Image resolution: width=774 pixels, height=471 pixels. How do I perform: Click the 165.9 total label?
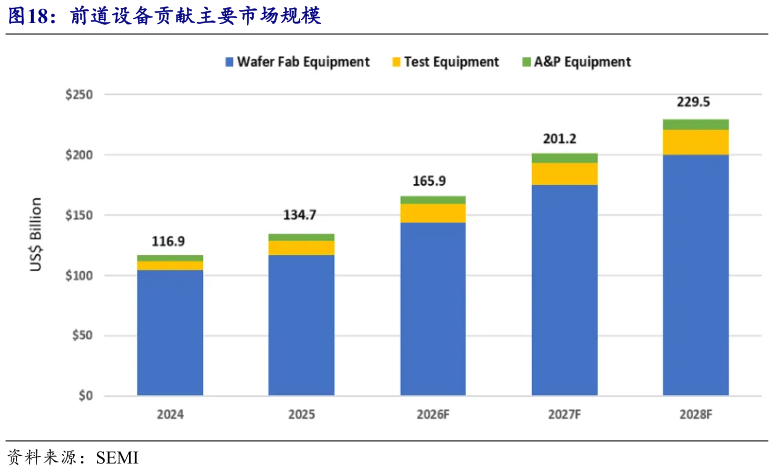pos(429,181)
